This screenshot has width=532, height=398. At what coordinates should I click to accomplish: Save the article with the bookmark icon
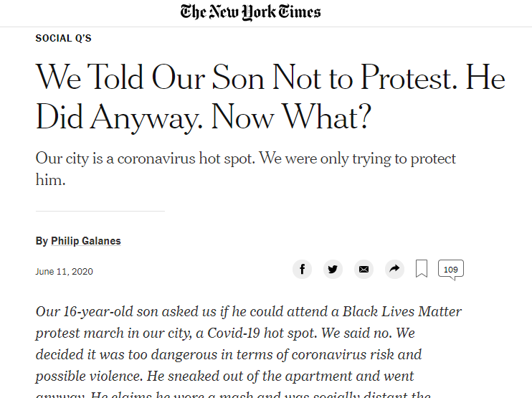coord(422,270)
